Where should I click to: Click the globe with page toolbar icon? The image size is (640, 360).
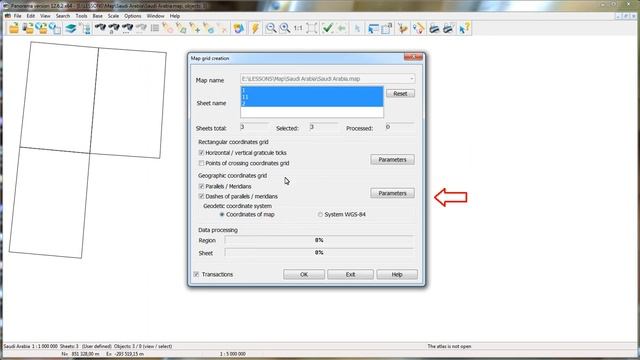(x=55, y=28)
